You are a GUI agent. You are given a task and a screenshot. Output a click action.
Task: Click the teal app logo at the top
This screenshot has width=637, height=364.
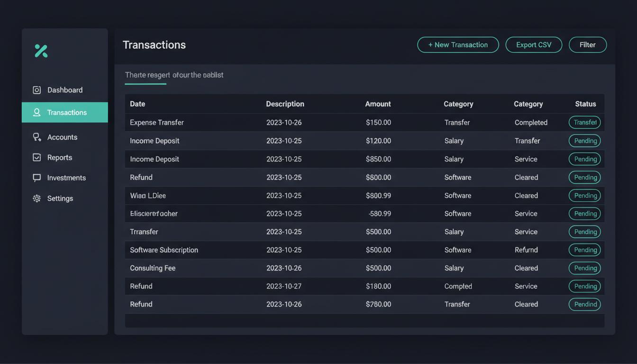coord(41,51)
